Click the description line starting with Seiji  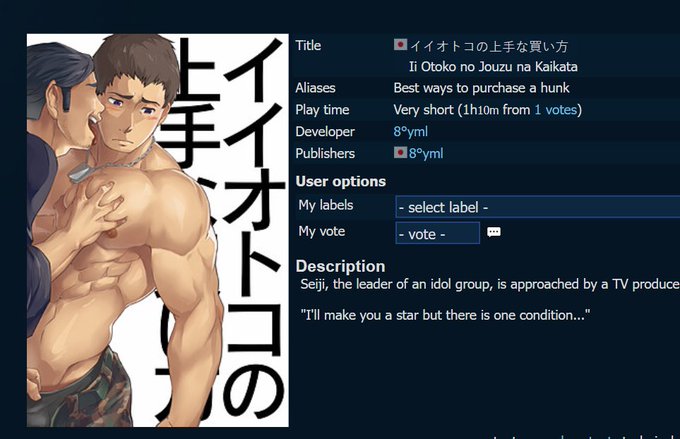[x=490, y=284]
